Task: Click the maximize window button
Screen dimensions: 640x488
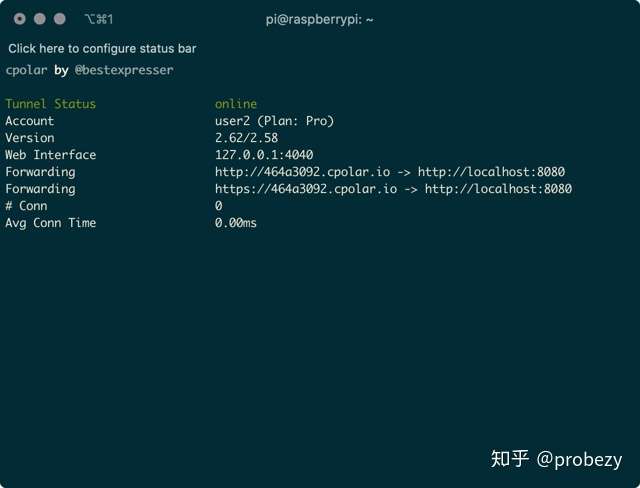Action: (x=60, y=19)
